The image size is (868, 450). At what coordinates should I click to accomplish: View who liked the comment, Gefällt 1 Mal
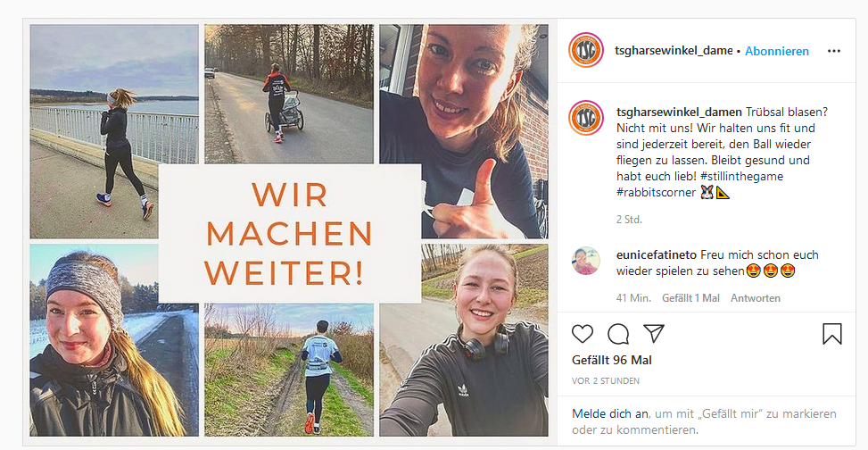pos(690,298)
